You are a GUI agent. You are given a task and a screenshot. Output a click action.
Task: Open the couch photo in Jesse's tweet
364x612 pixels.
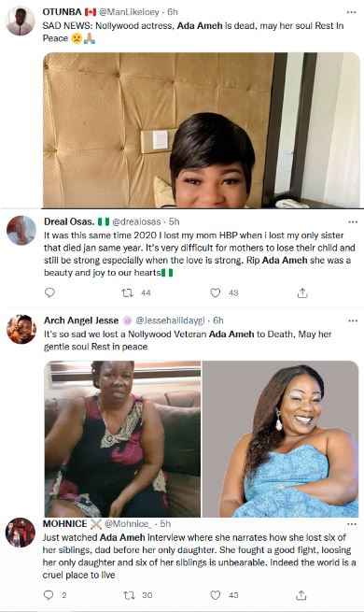click(x=122, y=439)
